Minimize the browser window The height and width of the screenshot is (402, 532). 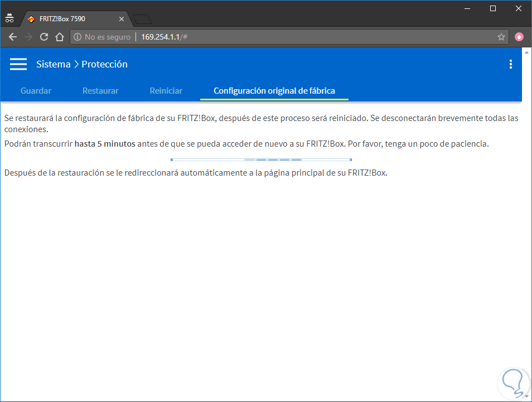(x=467, y=8)
